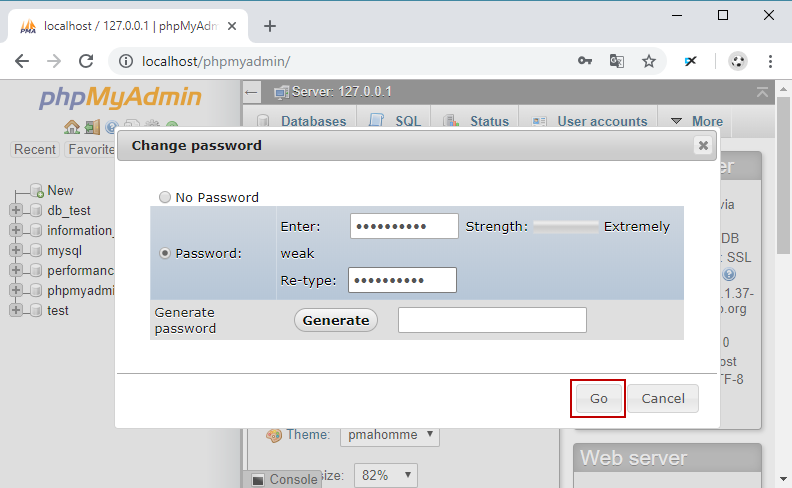Select the test database name
This screenshot has width=792, height=488.
click(x=58, y=310)
